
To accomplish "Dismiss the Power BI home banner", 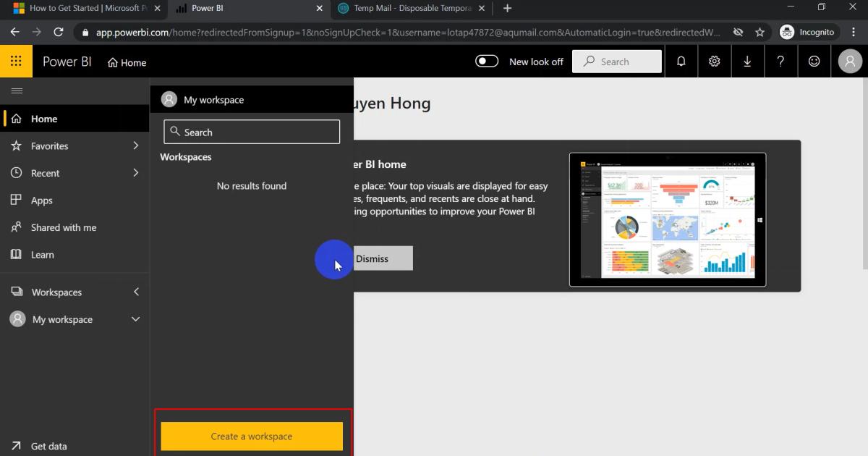I will pyautogui.click(x=383, y=258).
